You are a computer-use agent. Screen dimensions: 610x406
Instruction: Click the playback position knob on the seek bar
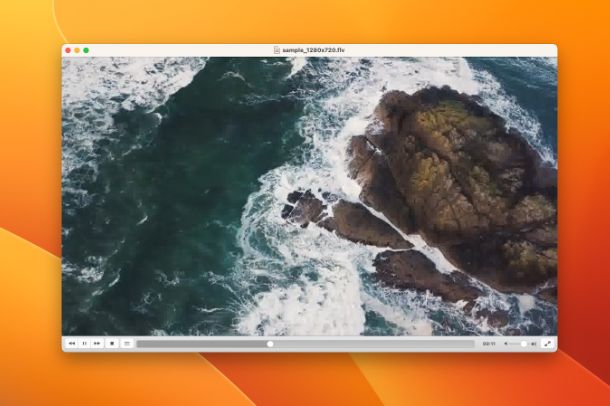[270, 344]
